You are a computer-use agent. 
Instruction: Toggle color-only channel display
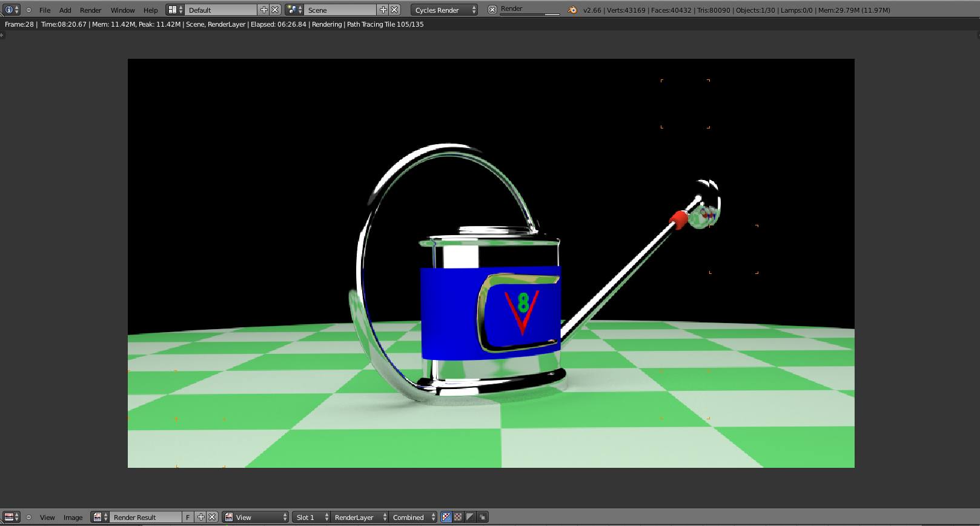459,517
